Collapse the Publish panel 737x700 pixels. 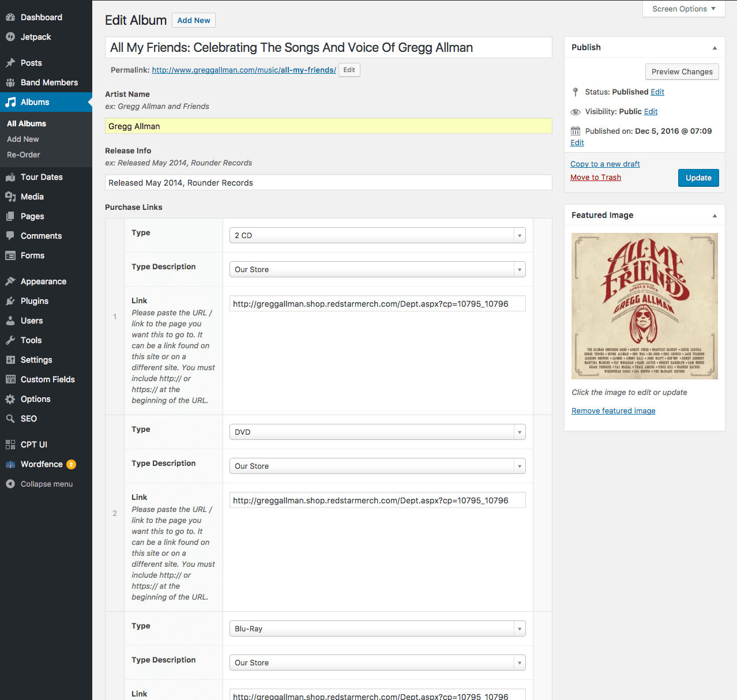pos(715,48)
